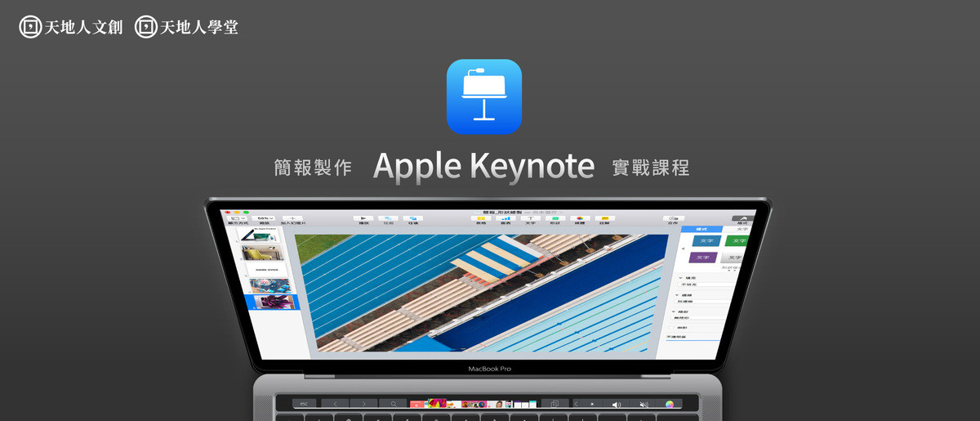
Task: Tap the colorful Siri icon on Touch Bar
Action: (669, 404)
